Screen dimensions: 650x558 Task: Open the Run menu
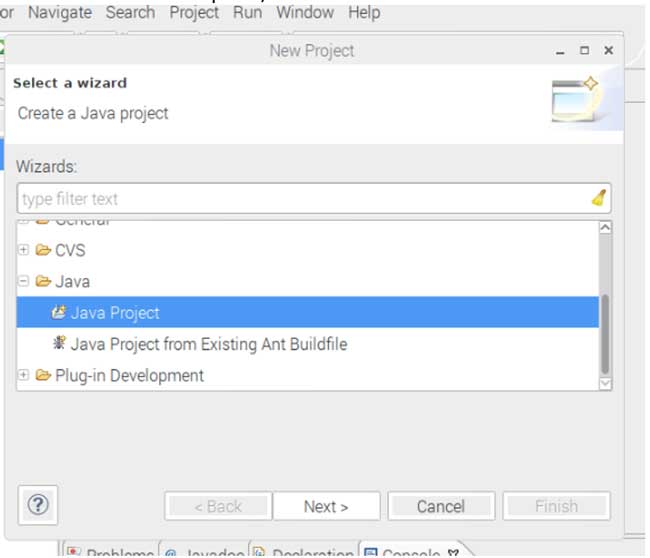247,13
